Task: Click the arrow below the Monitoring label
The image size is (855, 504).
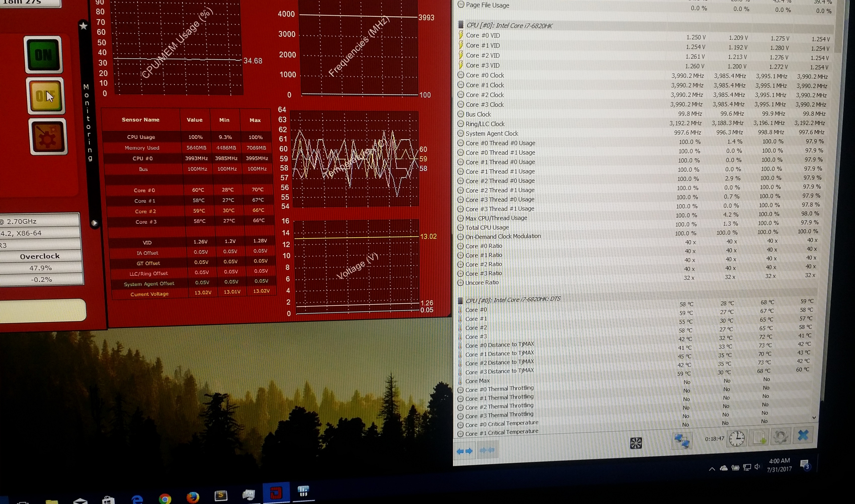Action: tap(95, 223)
